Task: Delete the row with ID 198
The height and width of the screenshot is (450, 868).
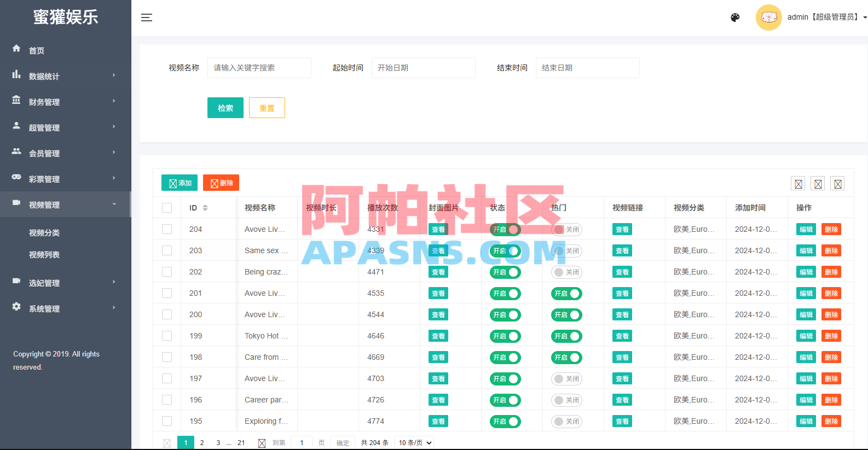Action: point(831,358)
